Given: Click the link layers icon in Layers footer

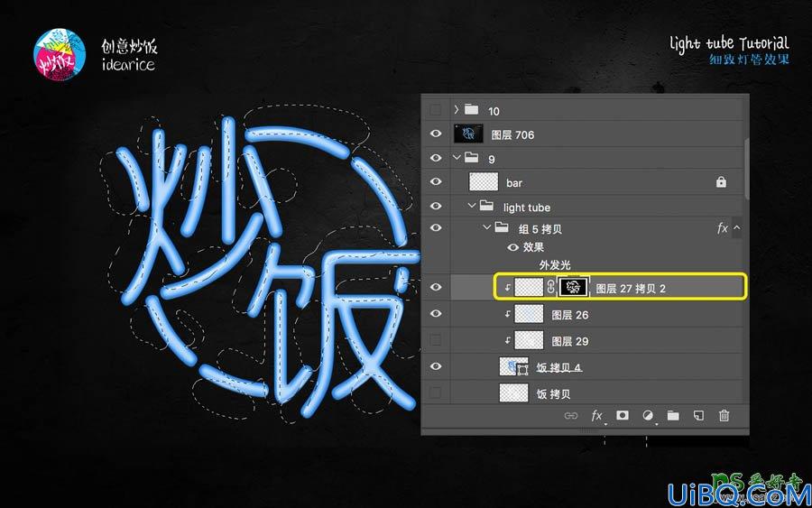Looking at the screenshot, I should (571, 416).
